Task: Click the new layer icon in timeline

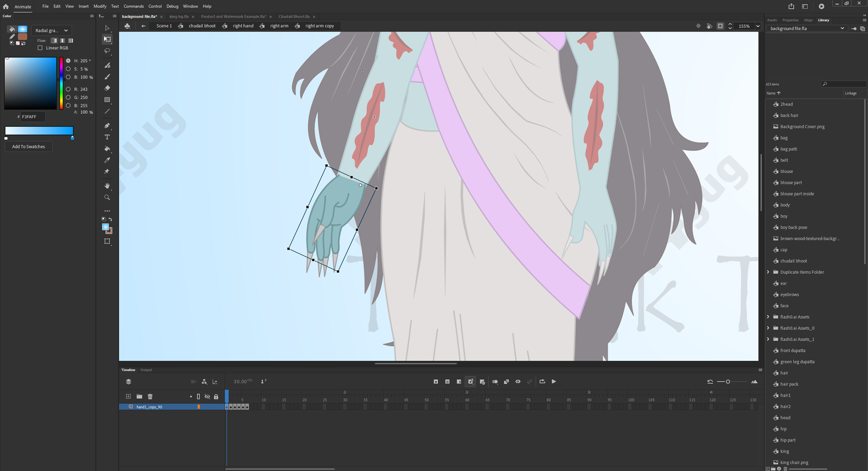Action: (x=128, y=397)
